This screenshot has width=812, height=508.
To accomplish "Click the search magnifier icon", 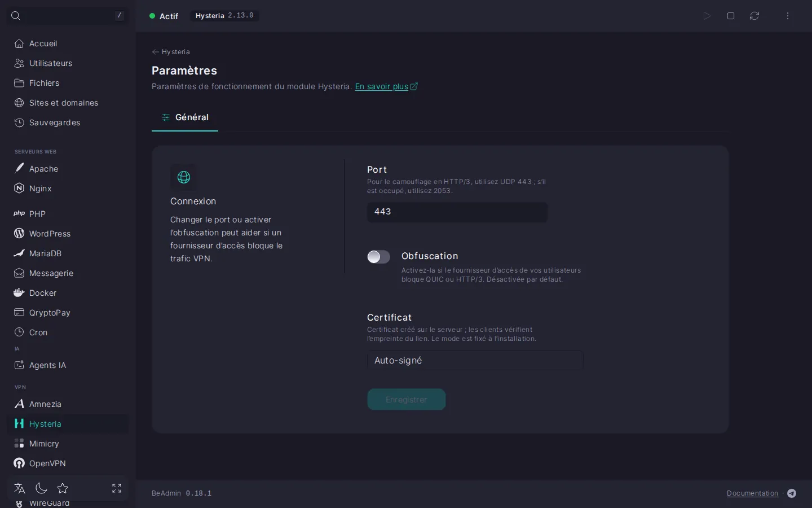I will [16, 16].
